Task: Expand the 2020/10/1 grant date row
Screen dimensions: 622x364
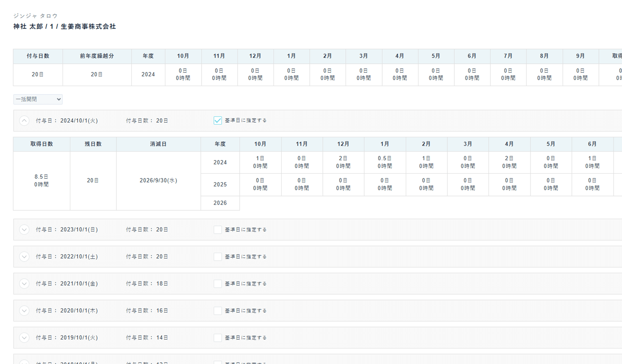Action: click(24, 311)
